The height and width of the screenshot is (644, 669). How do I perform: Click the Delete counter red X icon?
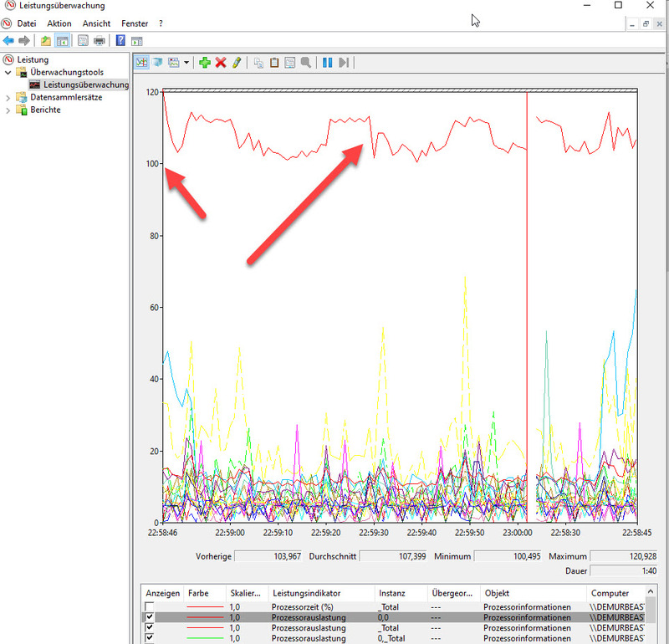[x=220, y=62]
